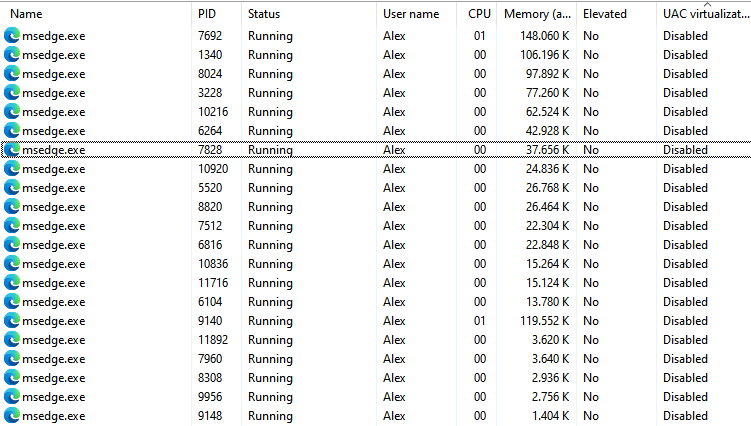The width and height of the screenshot is (751, 426).
Task: Click the memory value 15.264 K
Action: 547,264
